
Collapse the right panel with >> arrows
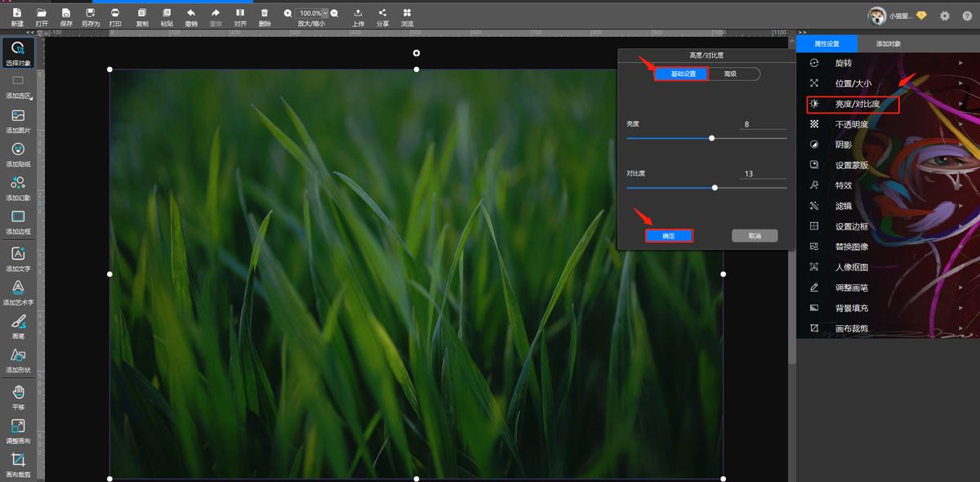pyautogui.click(x=802, y=32)
